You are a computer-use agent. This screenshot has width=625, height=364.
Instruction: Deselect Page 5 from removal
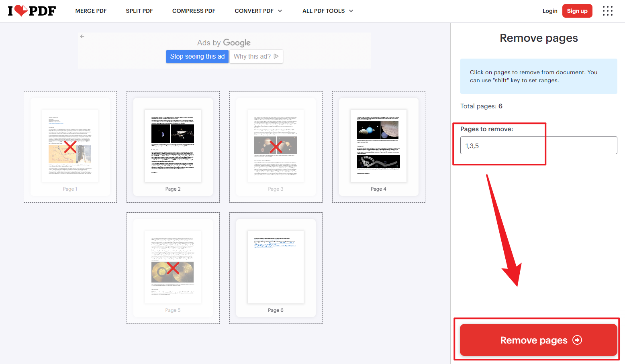pyautogui.click(x=173, y=267)
